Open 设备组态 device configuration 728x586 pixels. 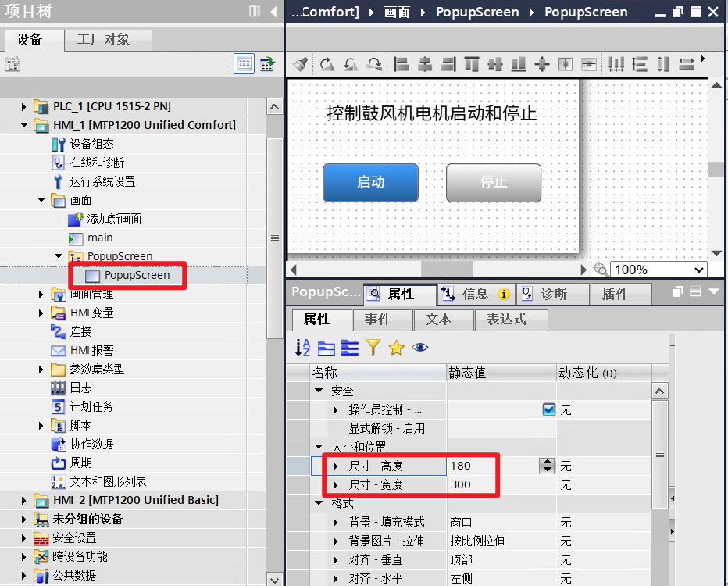[91, 144]
